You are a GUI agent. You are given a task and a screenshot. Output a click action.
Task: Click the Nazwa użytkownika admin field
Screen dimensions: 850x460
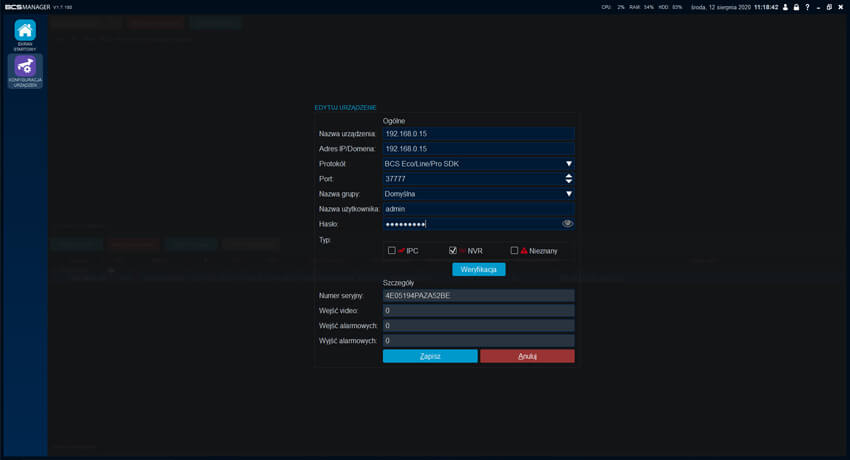coord(478,209)
